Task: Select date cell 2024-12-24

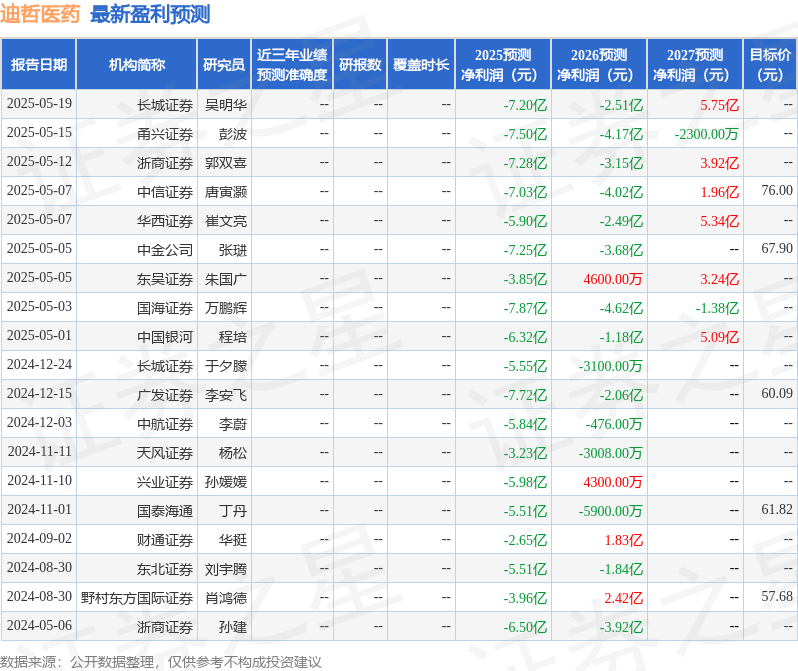Action: click(x=39, y=365)
